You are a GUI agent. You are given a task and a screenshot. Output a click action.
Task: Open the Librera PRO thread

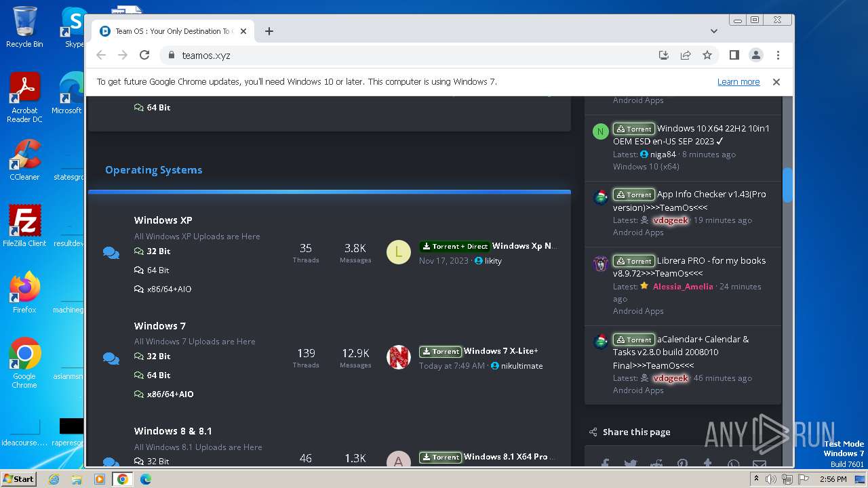click(x=690, y=267)
